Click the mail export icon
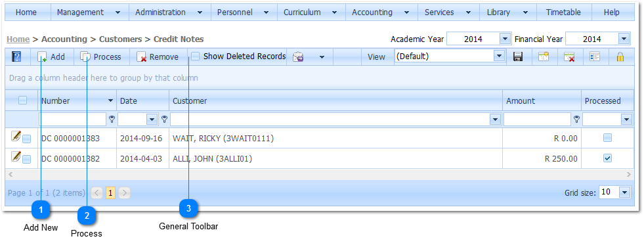The width and height of the screenshot is (644, 249). pyautogui.click(x=298, y=57)
